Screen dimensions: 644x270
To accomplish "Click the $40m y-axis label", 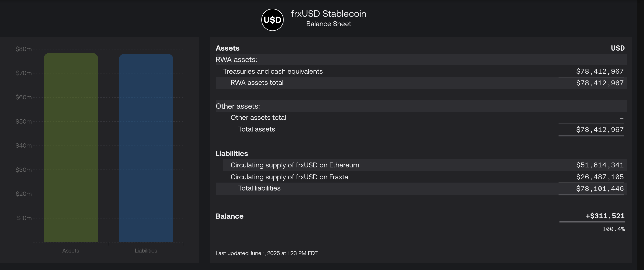I will tap(24, 145).
